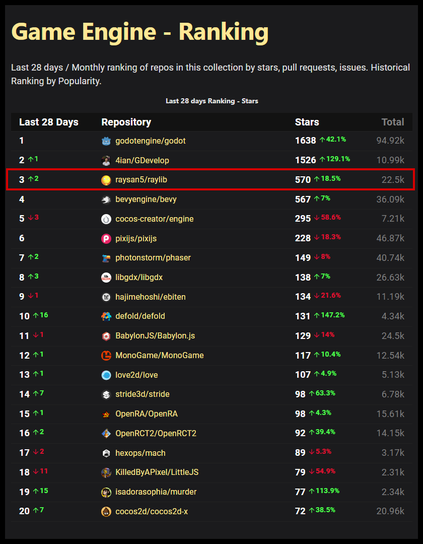Open the OpenRA/OpenRA link
Image resolution: width=423 pixels, height=544 pixels.
(x=146, y=414)
